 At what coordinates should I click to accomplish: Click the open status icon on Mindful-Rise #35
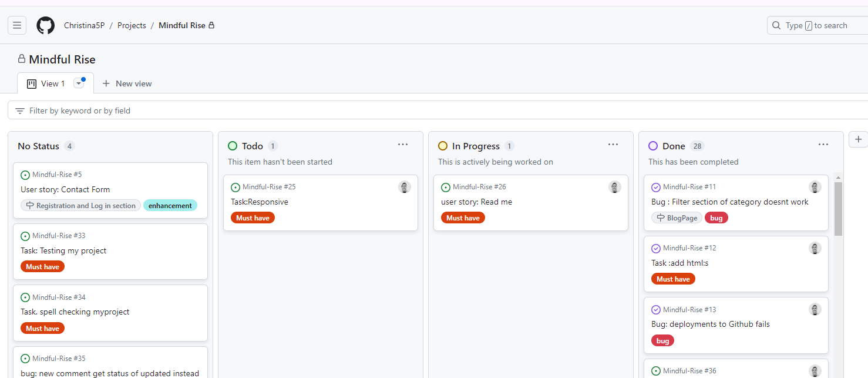click(x=25, y=359)
